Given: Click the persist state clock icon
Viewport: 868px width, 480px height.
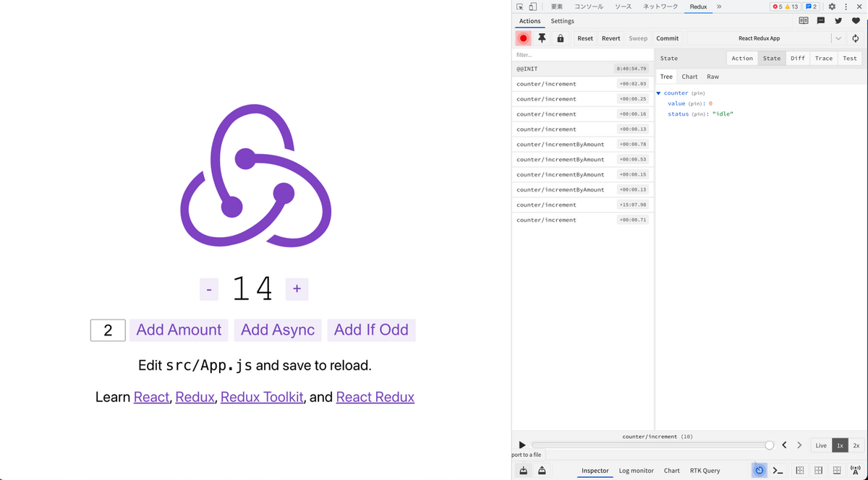Looking at the screenshot, I should pyautogui.click(x=759, y=470).
